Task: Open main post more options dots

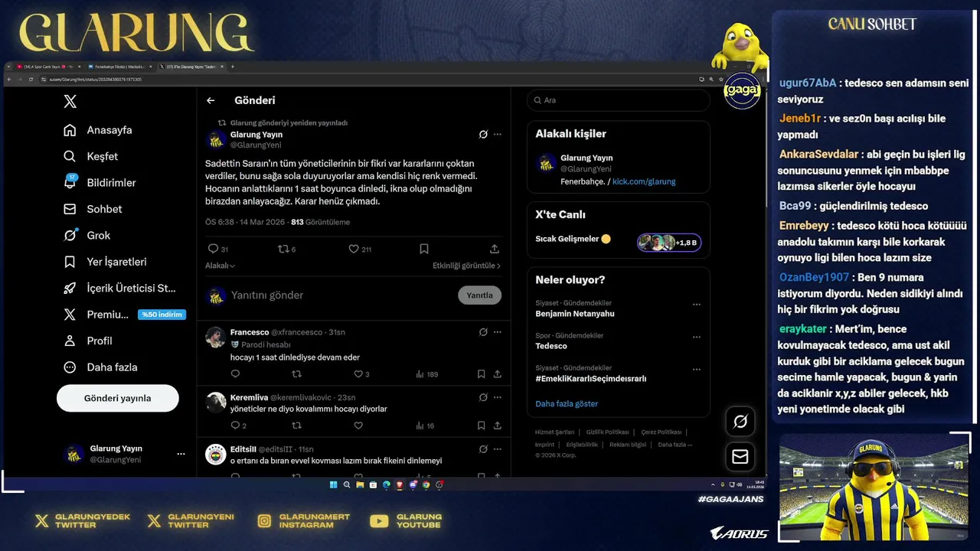Action: click(x=498, y=134)
